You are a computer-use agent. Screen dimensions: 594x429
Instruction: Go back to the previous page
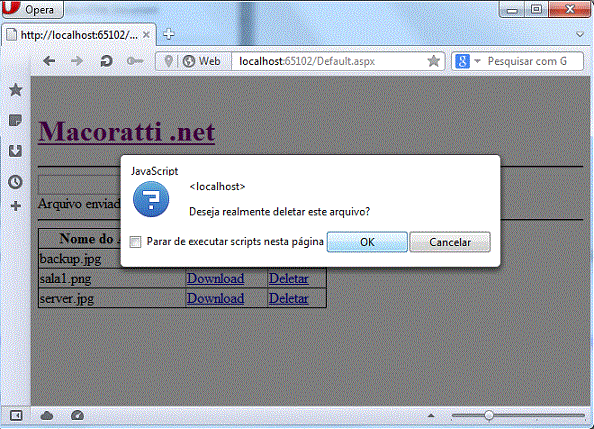pos(49,61)
